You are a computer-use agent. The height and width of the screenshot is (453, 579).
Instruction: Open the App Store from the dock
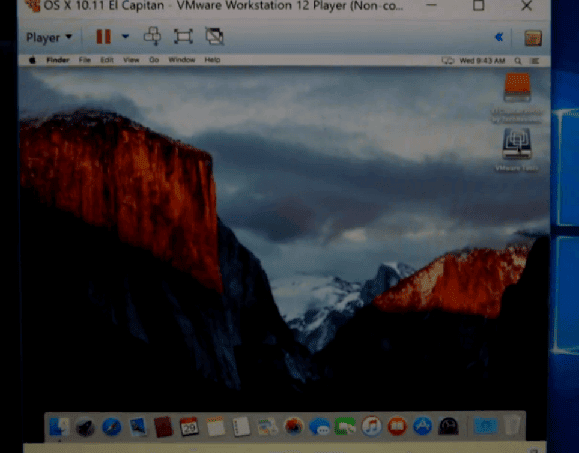tap(423, 427)
